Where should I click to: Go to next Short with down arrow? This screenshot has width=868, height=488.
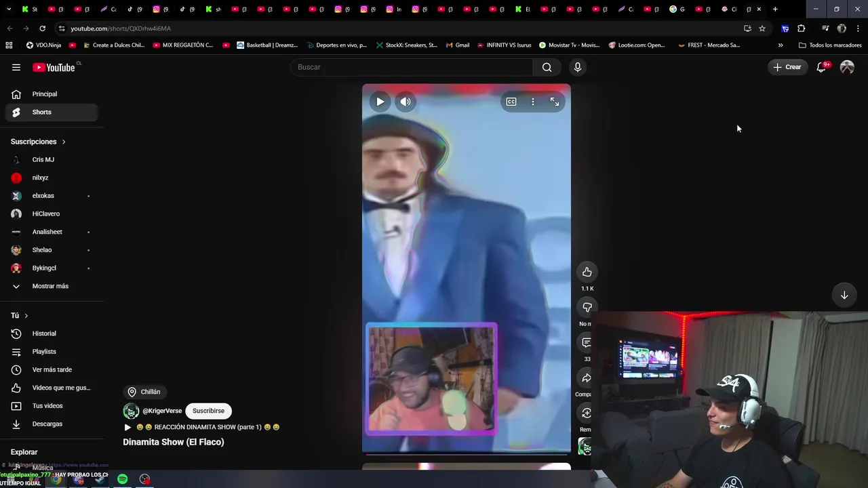(844, 296)
